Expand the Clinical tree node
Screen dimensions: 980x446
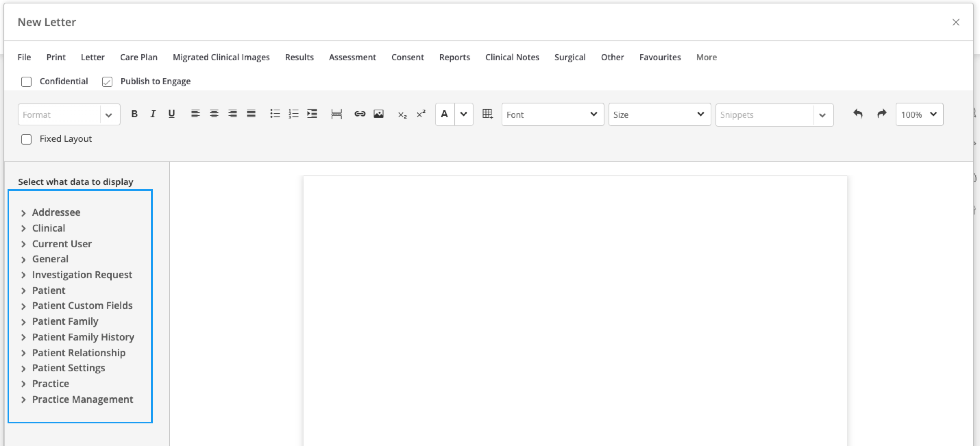coord(24,228)
